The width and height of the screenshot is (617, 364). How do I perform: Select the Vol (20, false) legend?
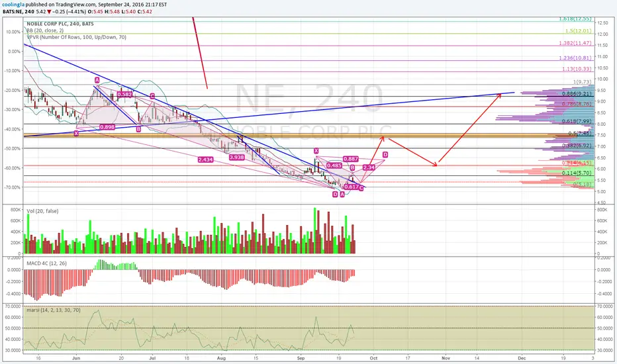[x=42, y=211]
